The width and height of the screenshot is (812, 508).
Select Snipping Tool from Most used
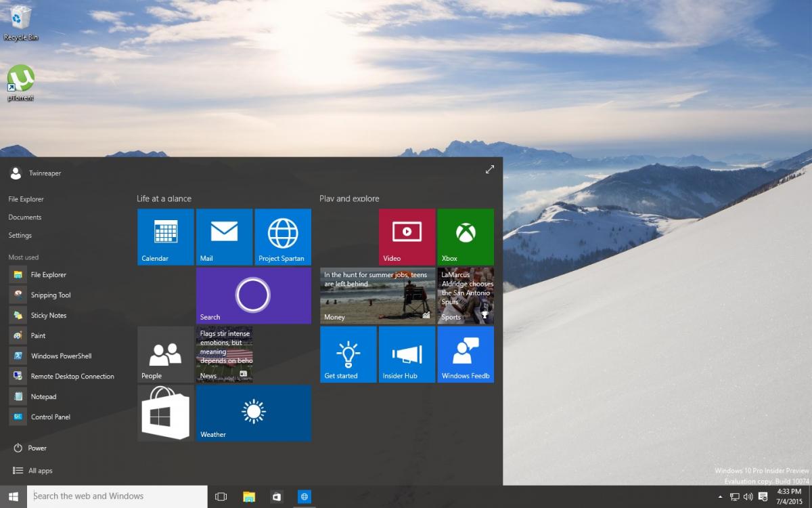[x=50, y=295]
